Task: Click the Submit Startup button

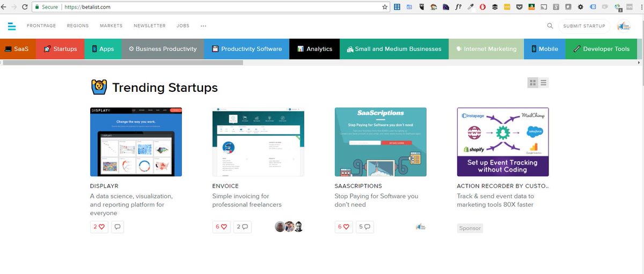Action: point(584,26)
